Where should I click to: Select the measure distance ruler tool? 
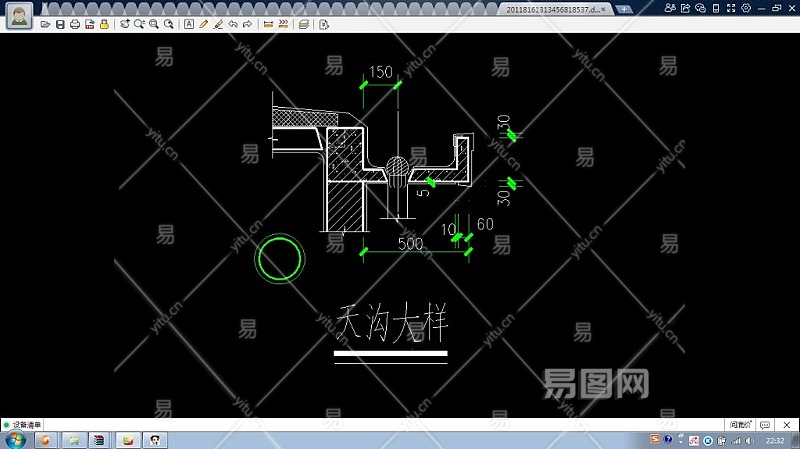tap(268, 24)
